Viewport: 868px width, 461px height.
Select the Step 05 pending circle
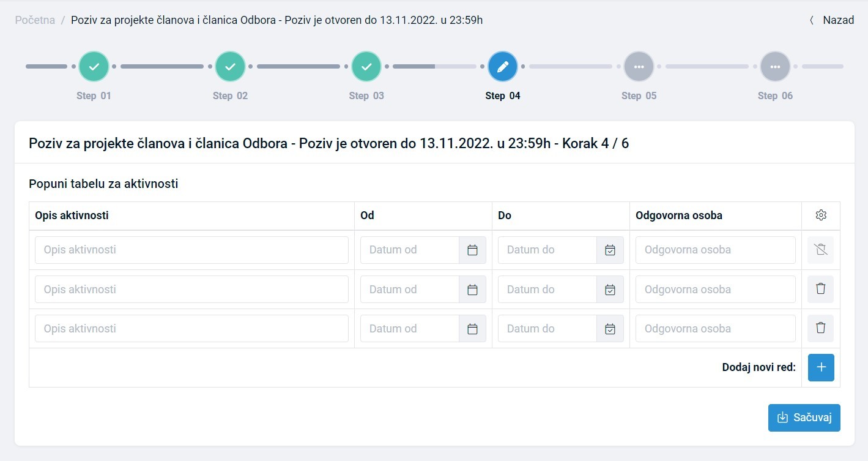pyautogui.click(x=639, y=67)
